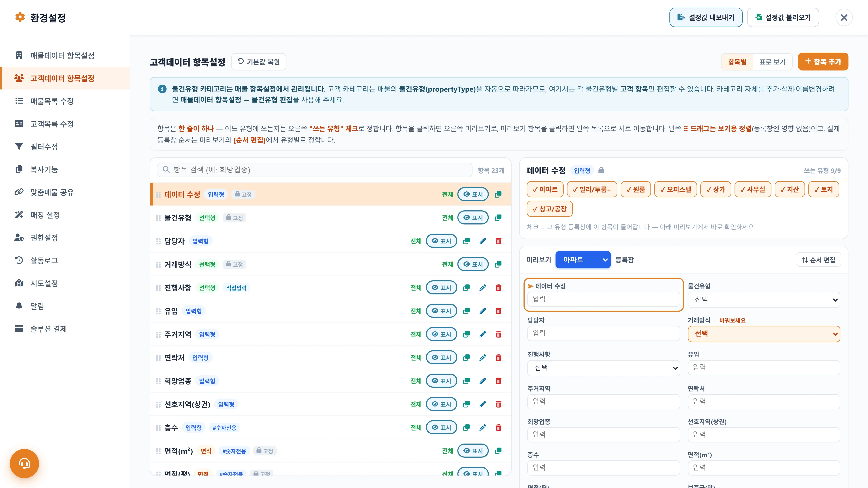Viewport: 868px width, 488px height.
Task: Open 권한설정 in sidebar
Action: [x=65, y=238]
